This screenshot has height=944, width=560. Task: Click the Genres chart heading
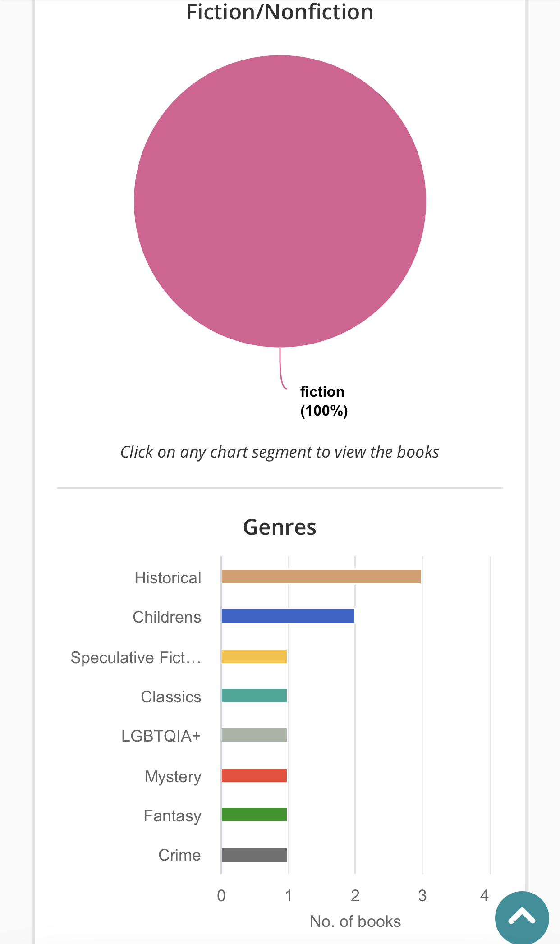[280, 527]
